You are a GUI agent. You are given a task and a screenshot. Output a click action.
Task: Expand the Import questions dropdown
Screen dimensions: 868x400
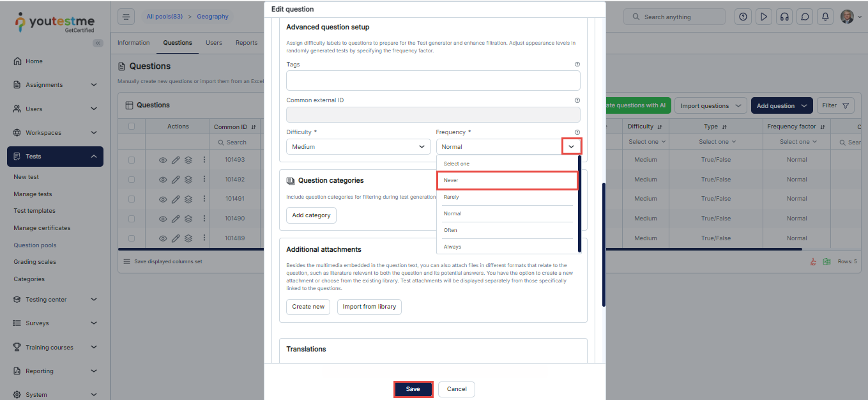(x=711, y=106)
